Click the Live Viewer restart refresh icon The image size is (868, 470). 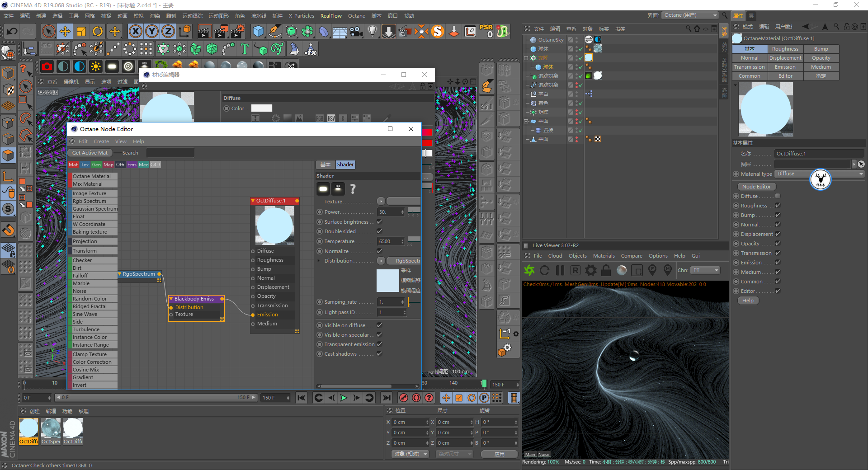tap(545, 270)
